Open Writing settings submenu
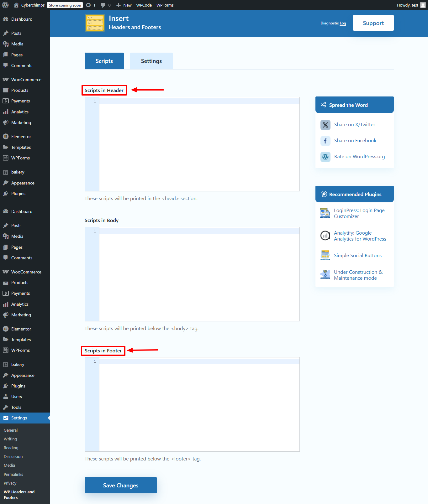The height and width of the screenshot is (504, 428). (10, 439)
